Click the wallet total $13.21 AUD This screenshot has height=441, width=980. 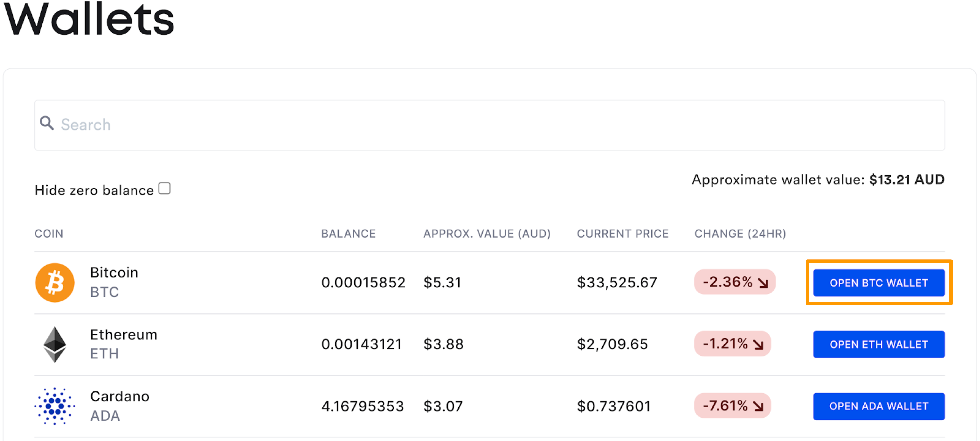click(907, 179)
